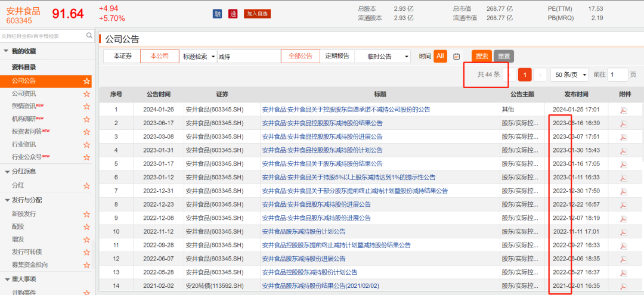Select the 本证券 scope option
644x295 pixels.
122,56
